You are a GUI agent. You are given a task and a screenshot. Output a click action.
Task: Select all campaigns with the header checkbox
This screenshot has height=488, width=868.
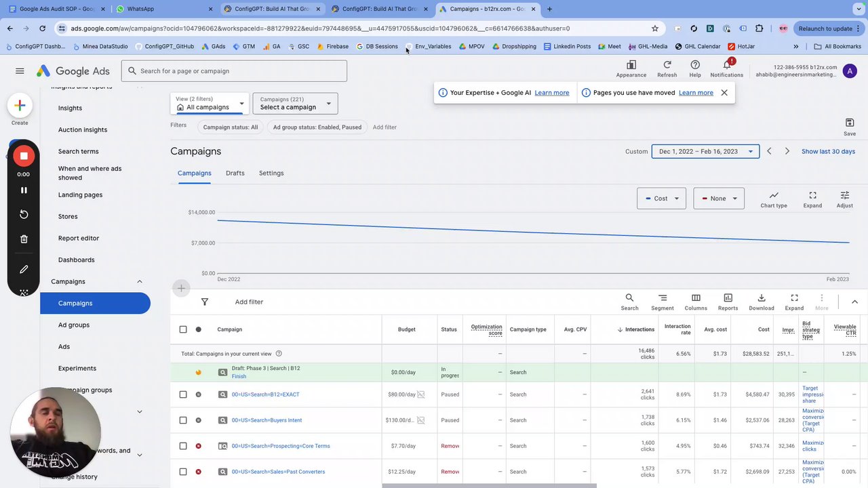(183, 329)
